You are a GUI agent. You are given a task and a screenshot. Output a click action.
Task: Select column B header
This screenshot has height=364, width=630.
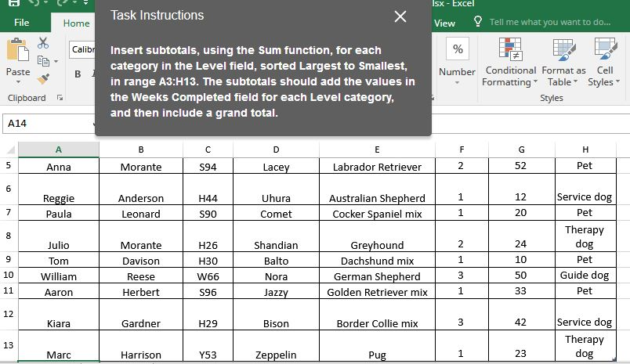coord(141,150)
